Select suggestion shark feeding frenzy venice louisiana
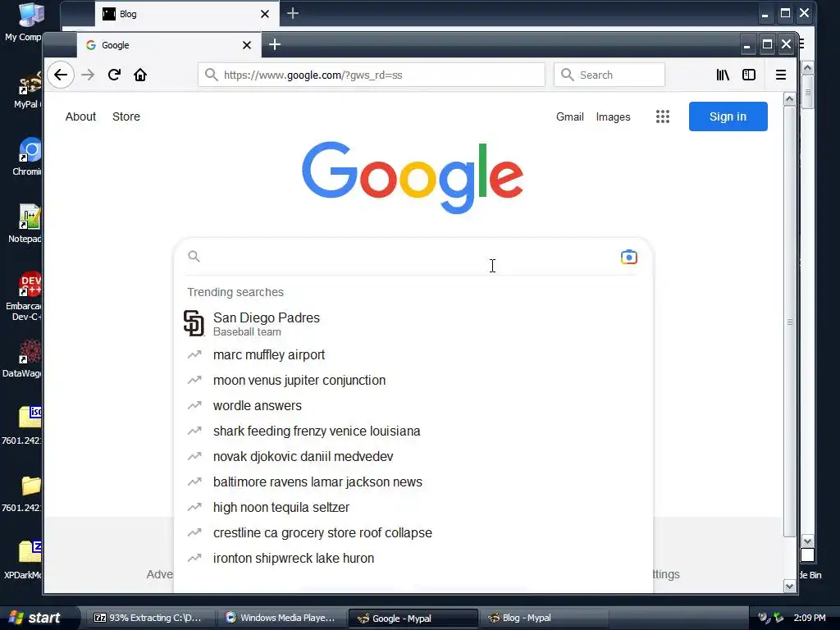This screenshot has height=630, width=840. tap(412, 431)
